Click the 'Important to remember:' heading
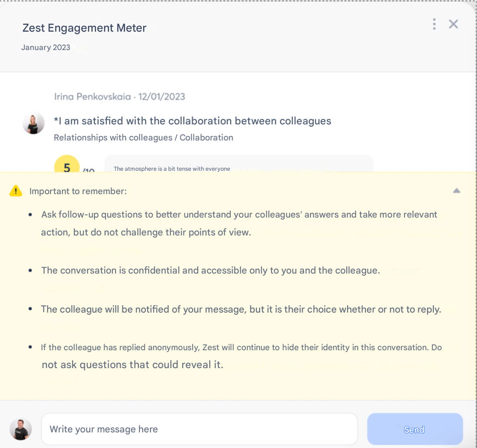 tap(78, 191)
